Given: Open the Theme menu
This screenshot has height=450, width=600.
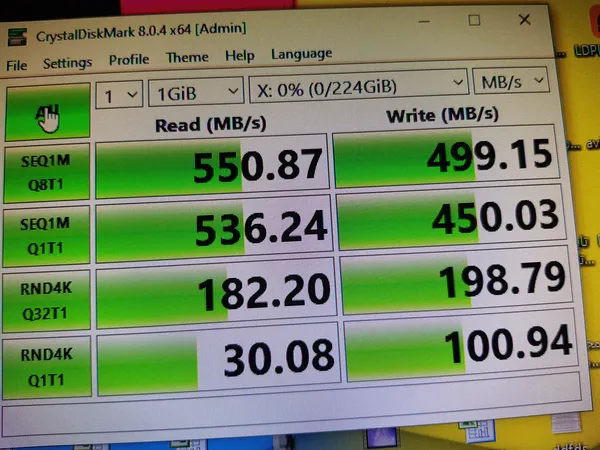Looking at the screenshot, I should click(x=187, y=58).
